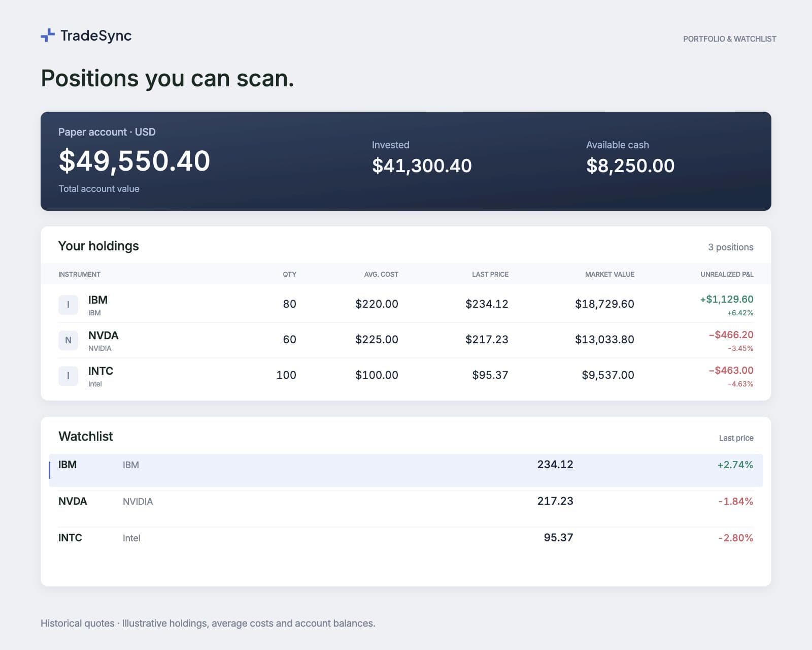Click the Qty column header
The width and height of the screenshot is (812, 650).
pos(289,274)
